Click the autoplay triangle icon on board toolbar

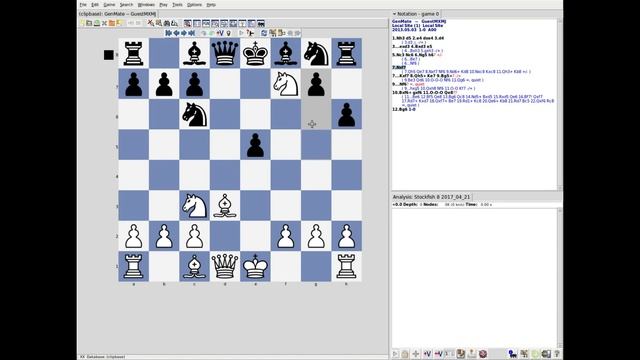tap(241, 33)
